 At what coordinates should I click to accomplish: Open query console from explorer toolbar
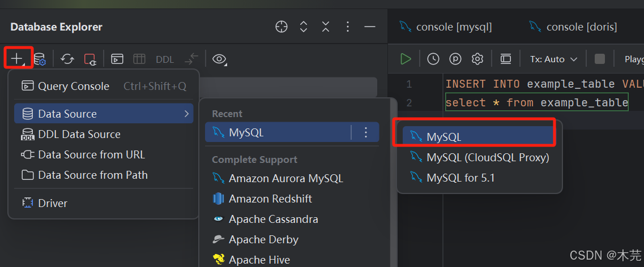tap(117, 59)
